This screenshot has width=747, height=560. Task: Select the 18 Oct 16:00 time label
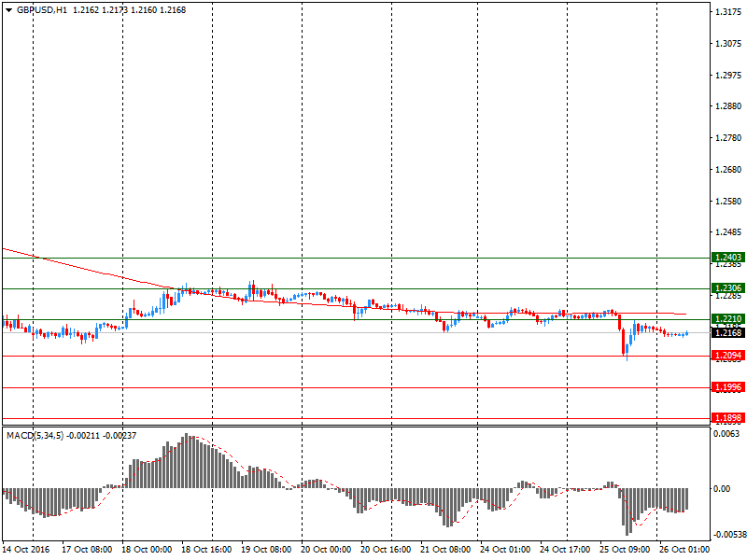(x=206, y=550)
